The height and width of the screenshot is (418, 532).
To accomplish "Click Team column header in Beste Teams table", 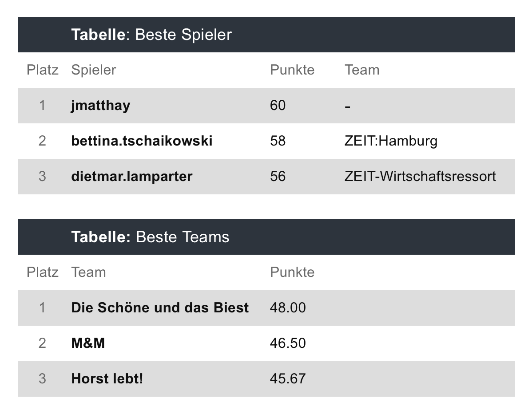I will [88, 272].
